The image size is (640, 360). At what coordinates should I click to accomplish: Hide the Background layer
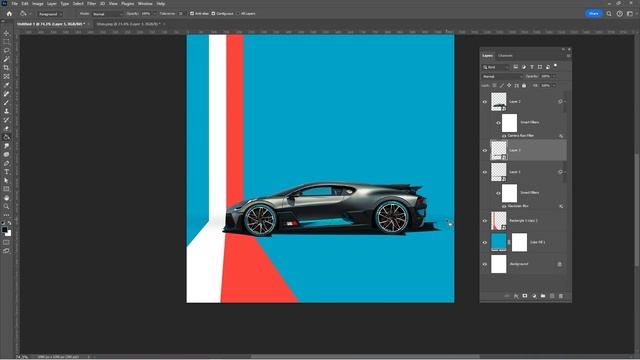485,264
